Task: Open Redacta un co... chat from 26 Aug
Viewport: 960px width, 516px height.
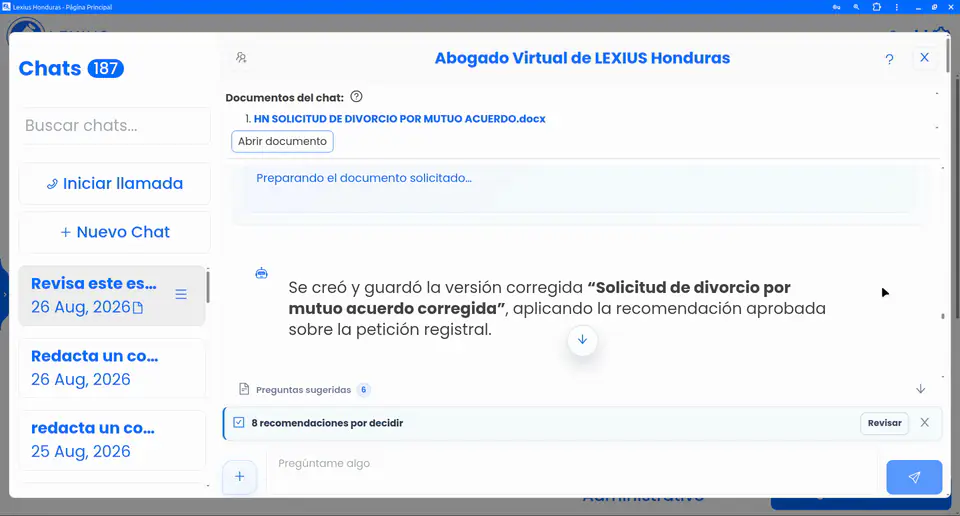Action: [112, 367]
